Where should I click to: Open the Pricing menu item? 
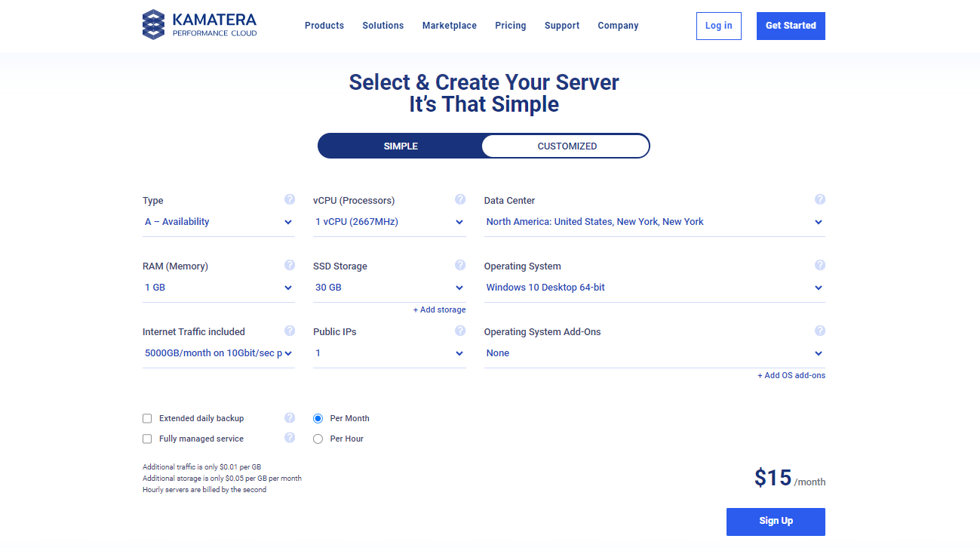coord(511,26)
